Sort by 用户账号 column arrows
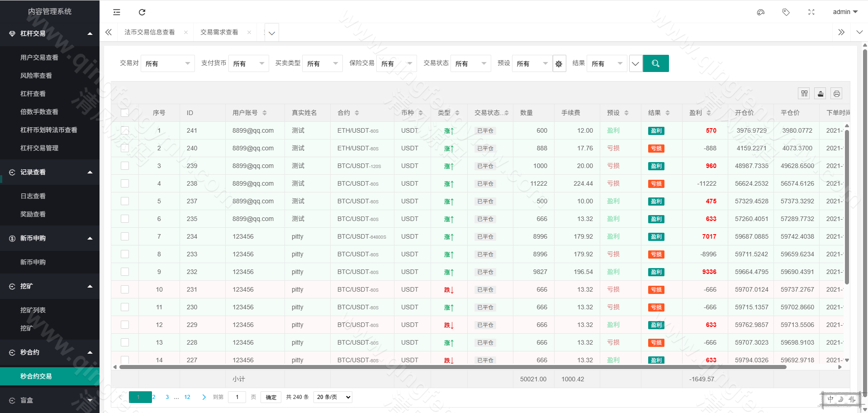Viewport: 868px width, 413px height. [265, 113]
